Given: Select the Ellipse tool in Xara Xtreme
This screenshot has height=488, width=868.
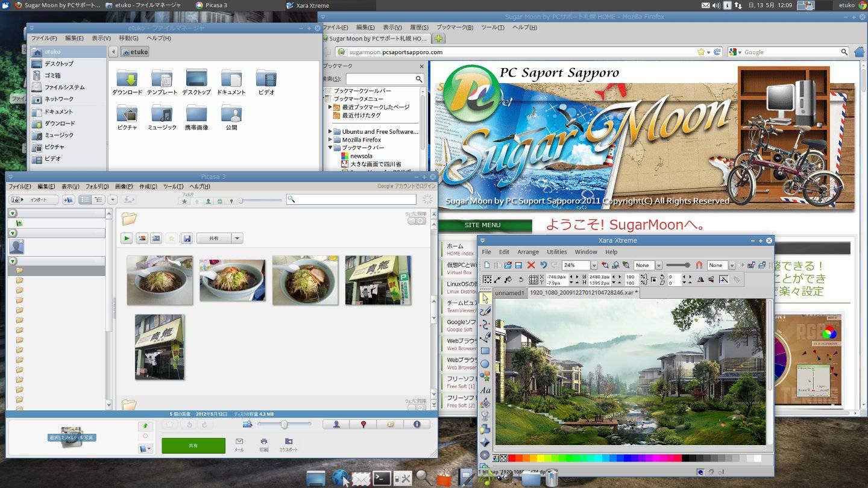Looking at the screenshot, I should [x=485, y=364].
